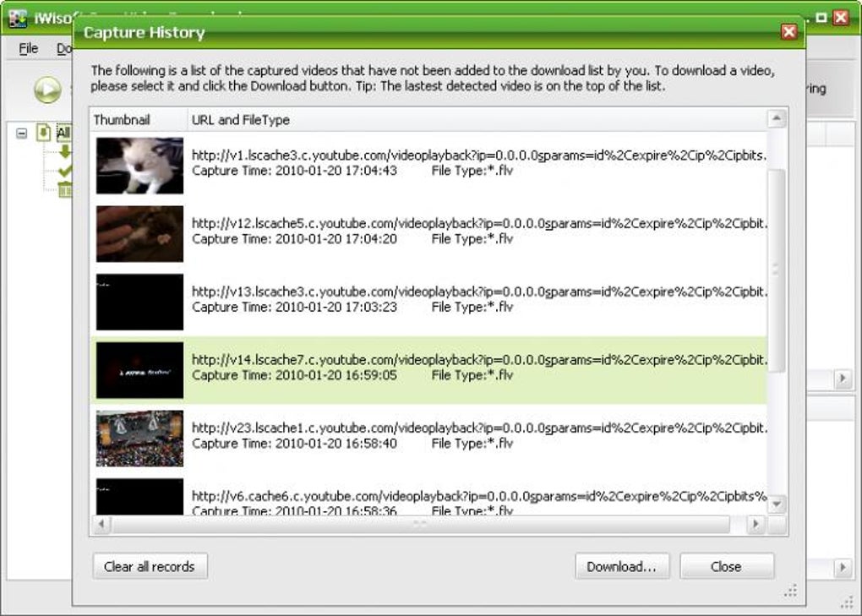Select the v23.lscache1 URL entry
862x616 pixels.
pyautogui.click(x=478, y=428)
